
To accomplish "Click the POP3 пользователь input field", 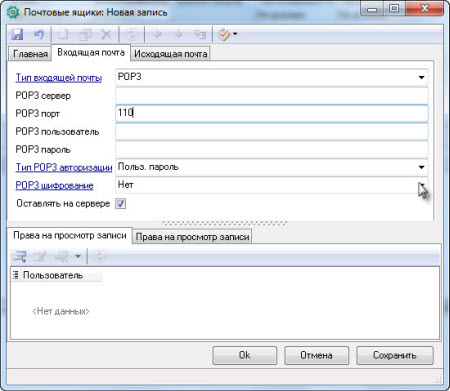I will (272, 131).
